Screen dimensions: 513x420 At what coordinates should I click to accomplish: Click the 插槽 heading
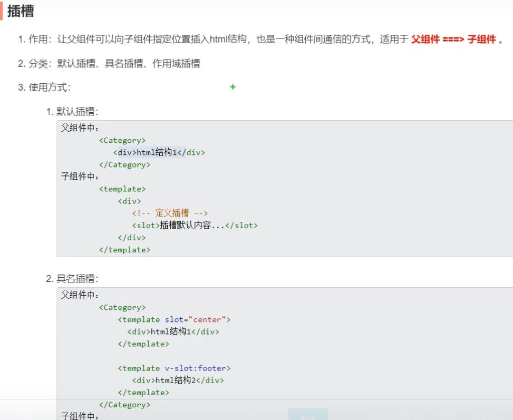[x=21, y=11]
